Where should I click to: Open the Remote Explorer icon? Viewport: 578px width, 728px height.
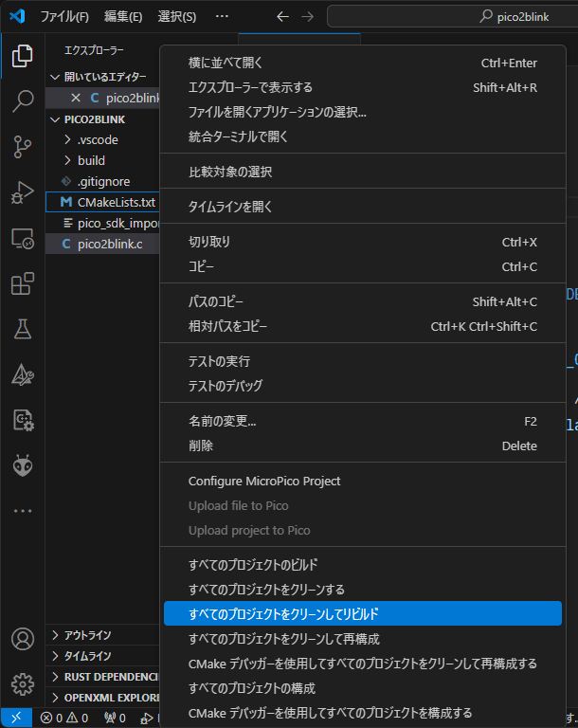(x=23, y=238)
